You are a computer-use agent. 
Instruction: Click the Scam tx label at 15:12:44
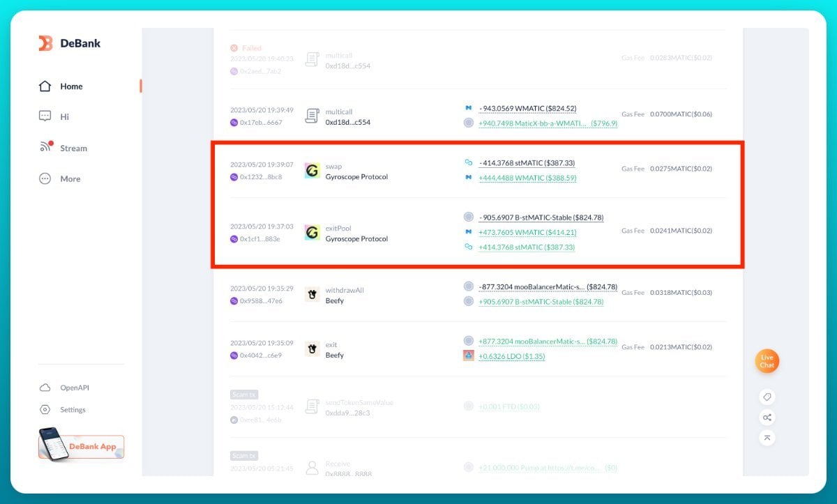244,395
